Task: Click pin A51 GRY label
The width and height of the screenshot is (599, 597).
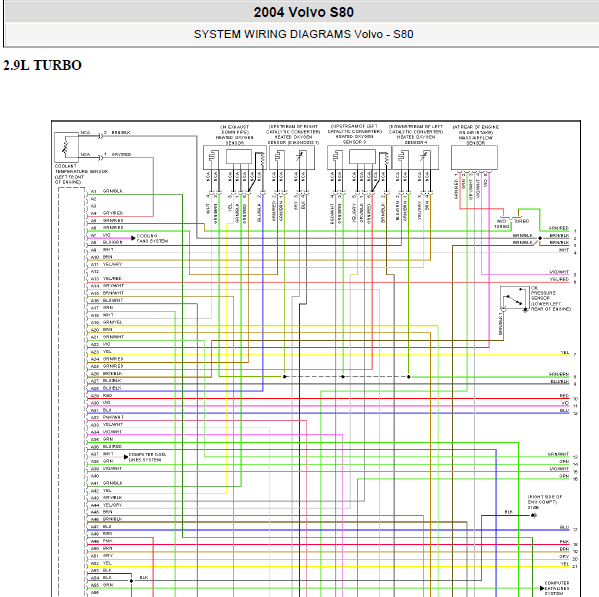Action: tap(101, 556)
